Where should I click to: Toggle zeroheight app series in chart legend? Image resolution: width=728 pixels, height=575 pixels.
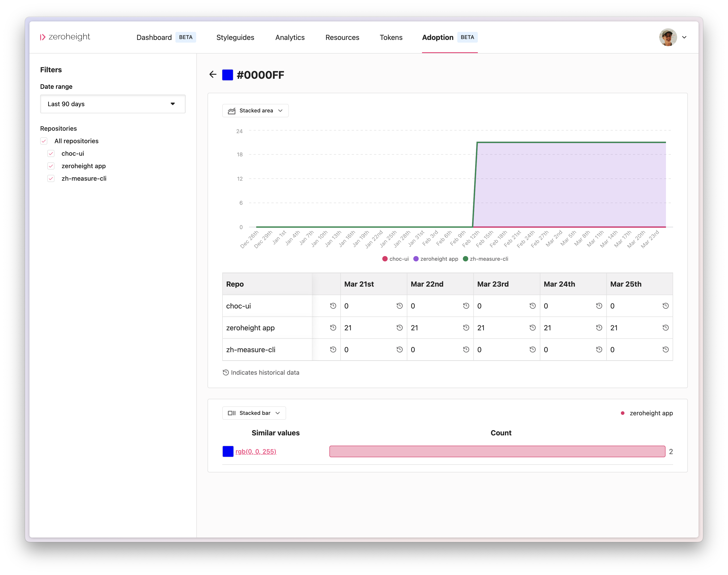(436, 259)
